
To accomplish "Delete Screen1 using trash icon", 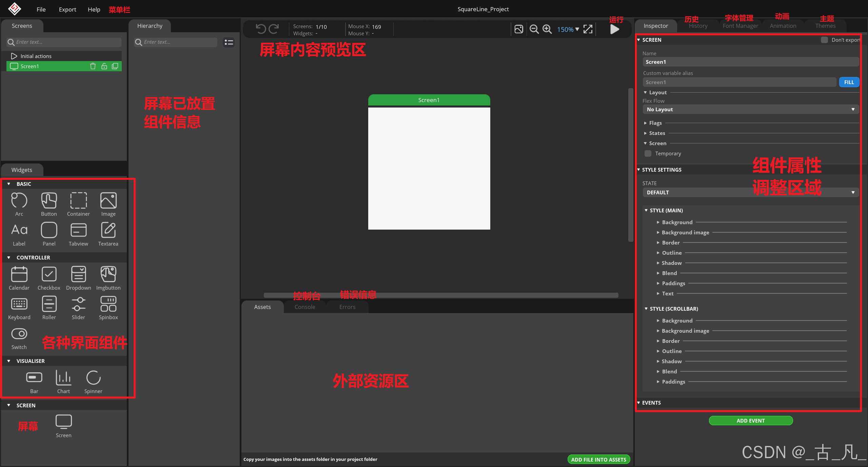I will [x=93, y=66].
